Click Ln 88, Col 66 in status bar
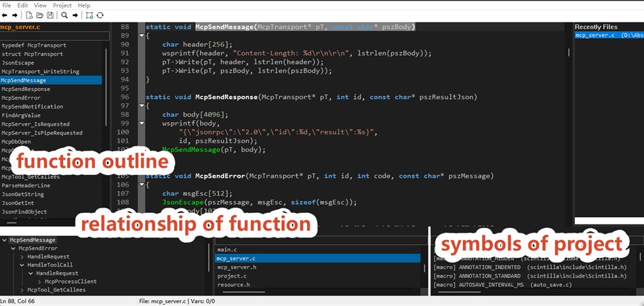The image size is (644, 306). [17, 301]
